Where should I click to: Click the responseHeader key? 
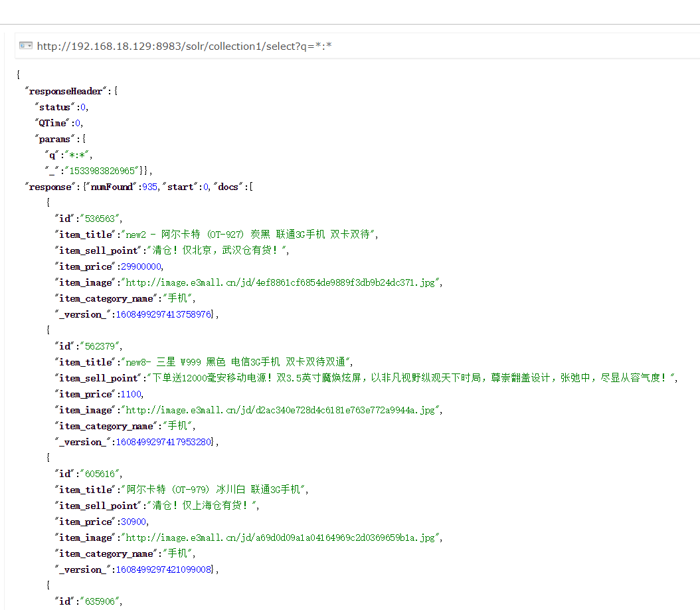(66, 91)
